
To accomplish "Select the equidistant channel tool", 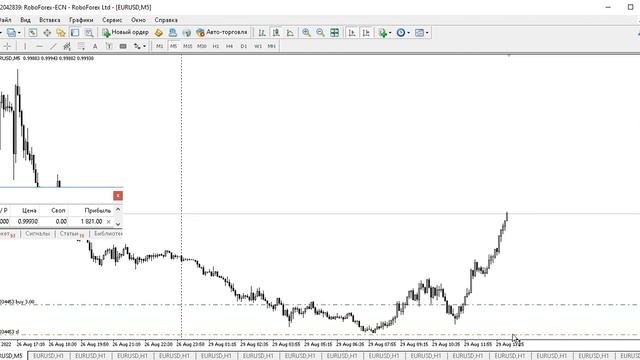I will point(67,46).
